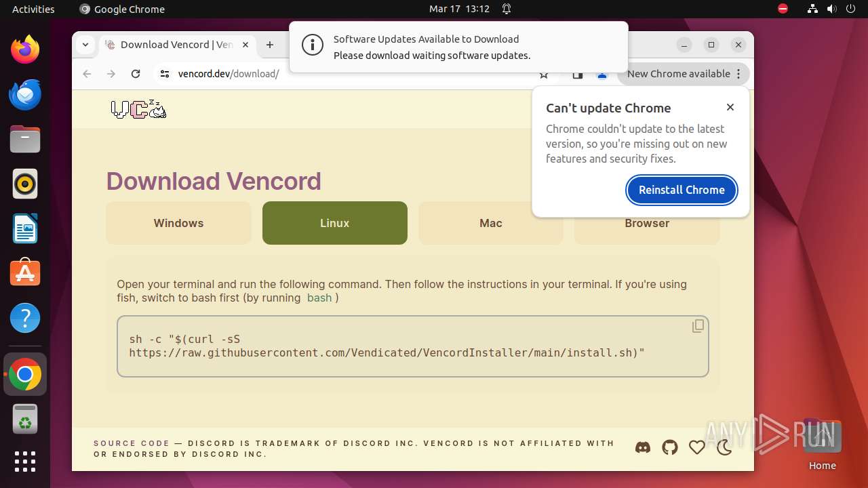The width and height of the screenshot is (868, 488).
Task: Open a new Chrome tab
Action: (270, 45)
